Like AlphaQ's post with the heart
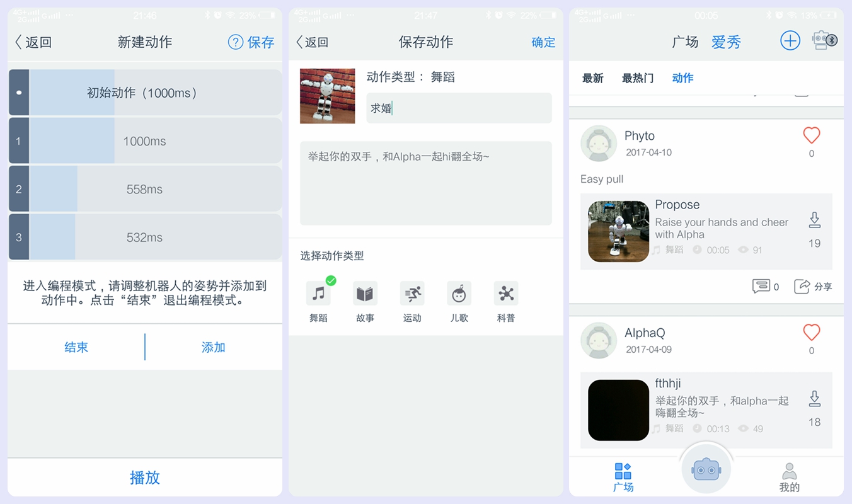 811,333
